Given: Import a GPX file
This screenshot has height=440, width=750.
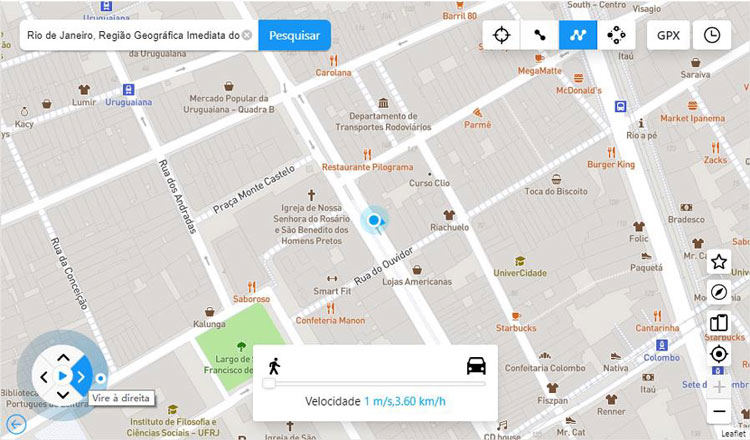Looking at the screenshot, I should pos(668,35).
